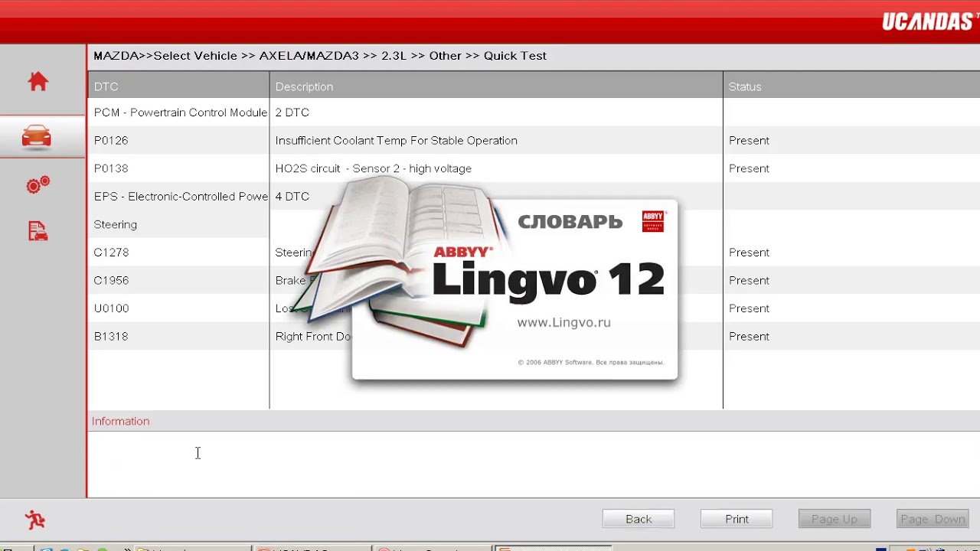This screenshot has height=551, width=980.
Task: Click the Page Up button
Action: pyautogui.click(x=835, y=519)
